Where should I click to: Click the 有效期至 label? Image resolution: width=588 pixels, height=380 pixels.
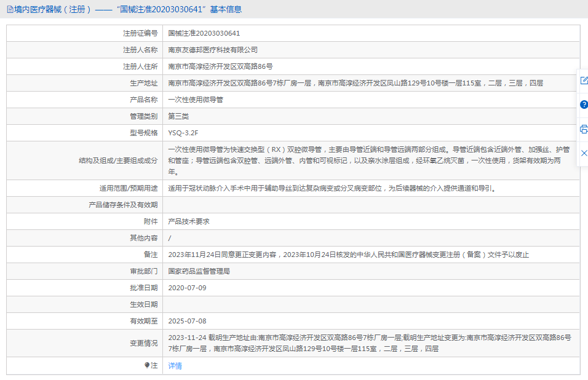(x=144, y=321)
